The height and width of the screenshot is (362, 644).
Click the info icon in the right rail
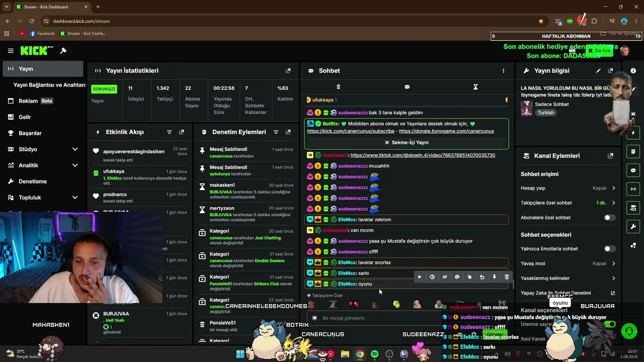(x=633, y=71)
